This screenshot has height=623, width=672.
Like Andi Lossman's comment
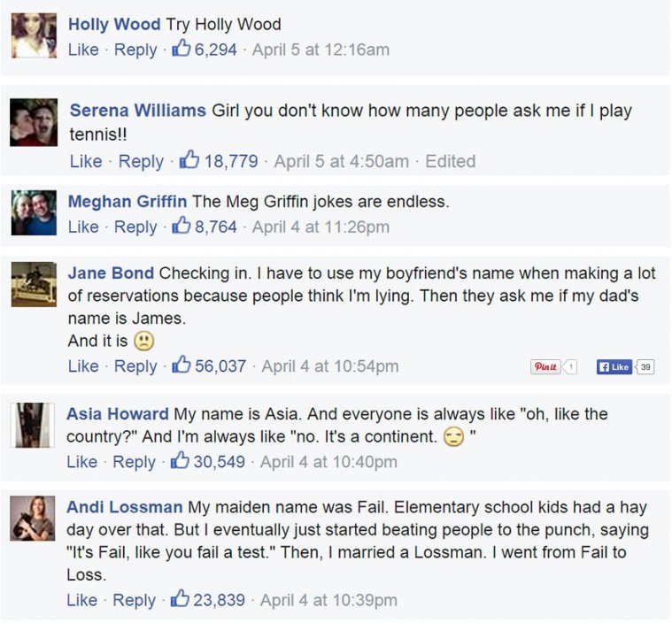tap(83, 600)
